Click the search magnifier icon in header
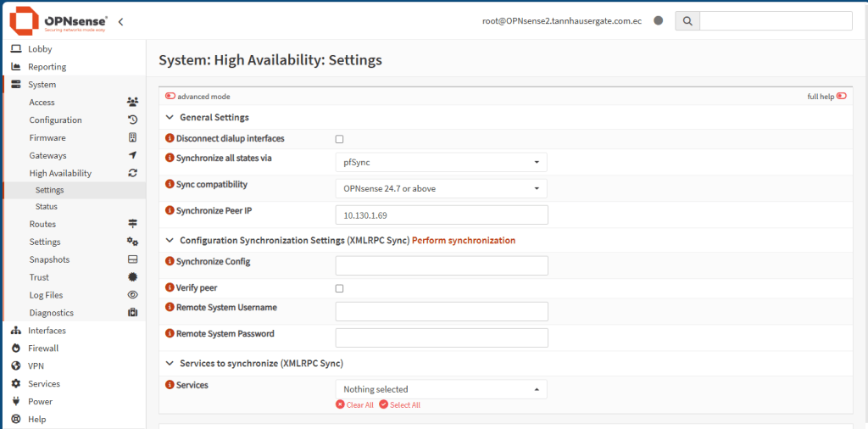The image size is (868, 429). click(687, 20)
